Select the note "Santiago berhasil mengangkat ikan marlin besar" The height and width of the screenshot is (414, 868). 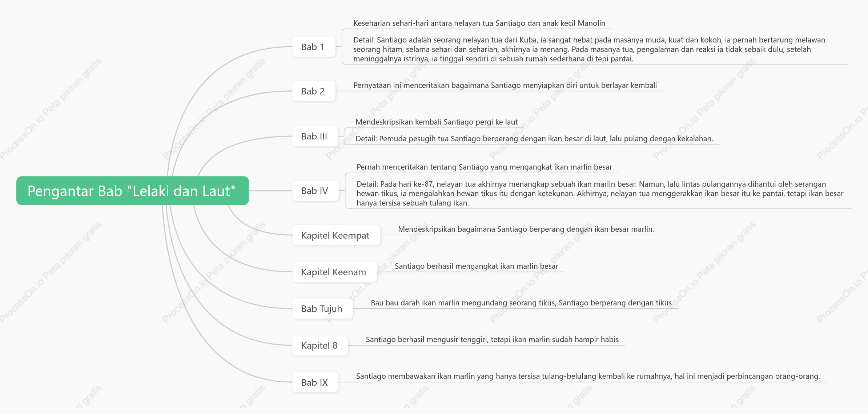tap(476, 266)
